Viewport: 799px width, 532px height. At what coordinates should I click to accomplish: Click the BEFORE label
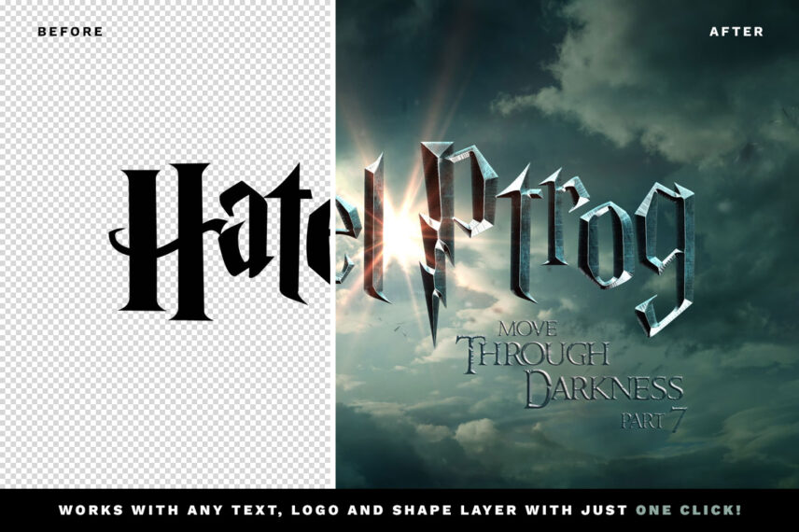pos(70,32)
